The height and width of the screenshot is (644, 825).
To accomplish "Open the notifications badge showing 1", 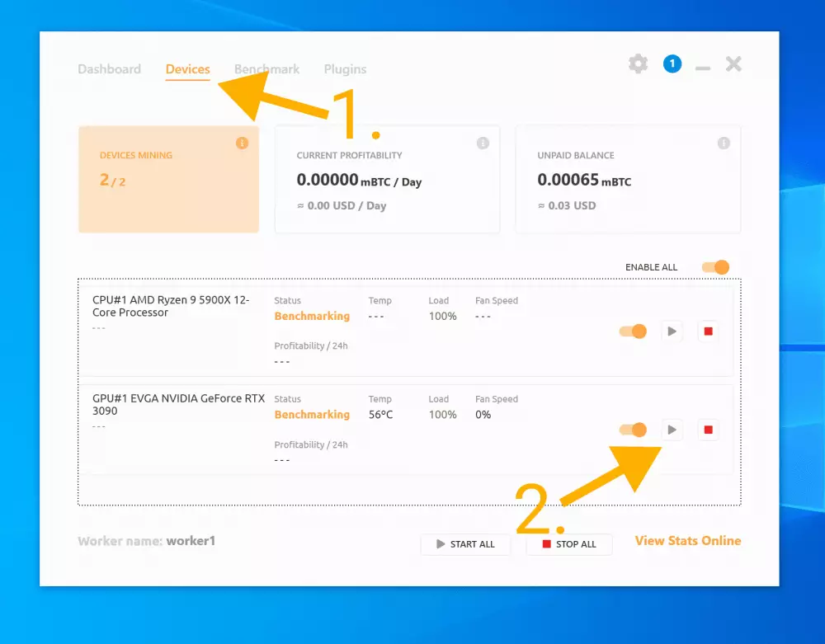I will pyautogui.click(x=672, y=64).
